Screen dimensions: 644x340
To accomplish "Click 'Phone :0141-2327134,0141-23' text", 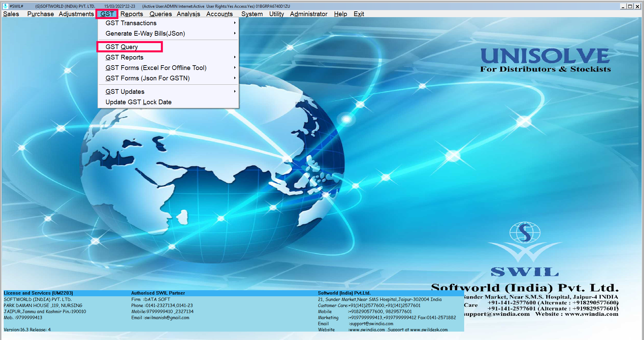I will 162,305.
